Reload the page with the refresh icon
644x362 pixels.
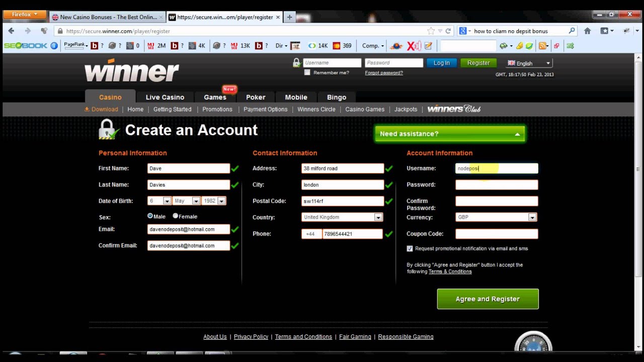coord(448,31)
